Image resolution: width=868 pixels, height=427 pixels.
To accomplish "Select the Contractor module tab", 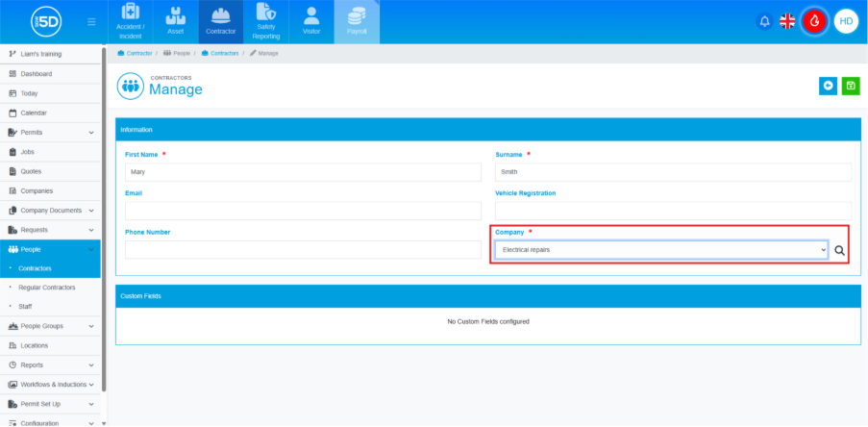I will click(221, 22).
